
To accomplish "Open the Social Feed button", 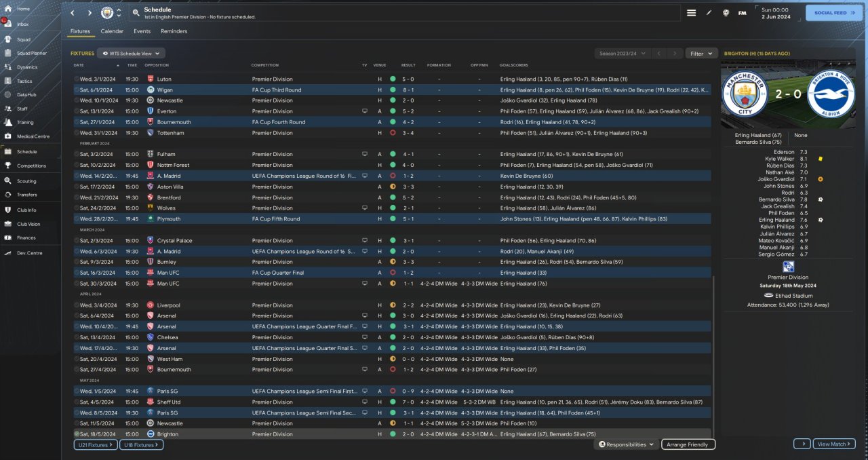I will (x=833, y=13).
